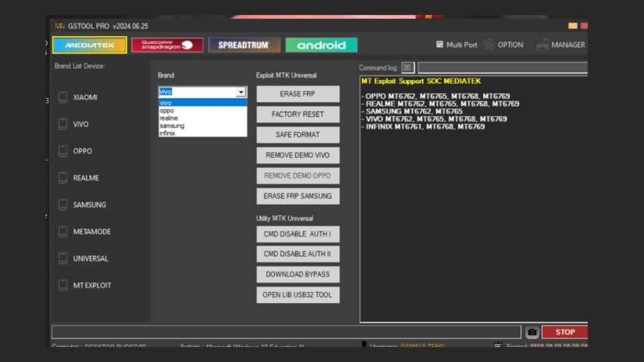The image size is (644, 362).
Task: Toggle the Multi Port checkbox
Action: [x=440, y=45]
